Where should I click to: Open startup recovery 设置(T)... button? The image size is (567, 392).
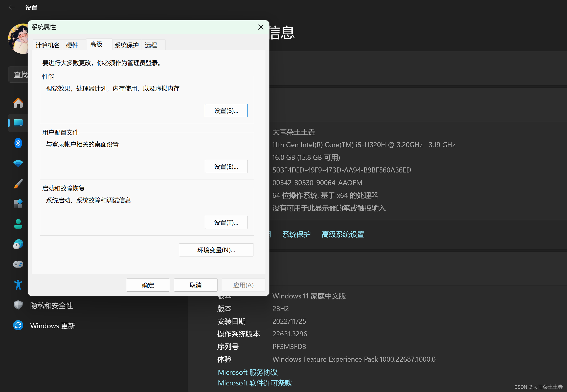[x=226, y=222]
